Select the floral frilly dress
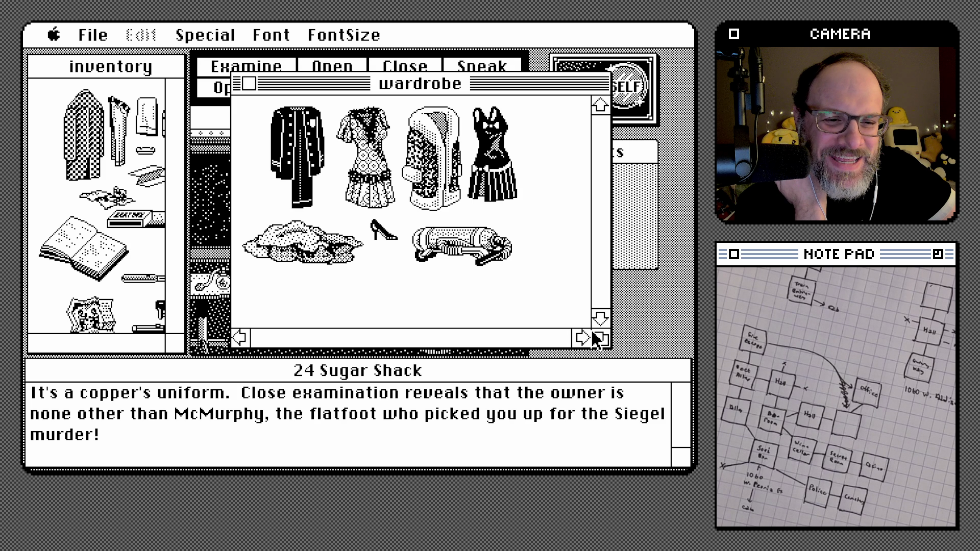This screenshot has height=551, width=980. click(x=366, y=158)
